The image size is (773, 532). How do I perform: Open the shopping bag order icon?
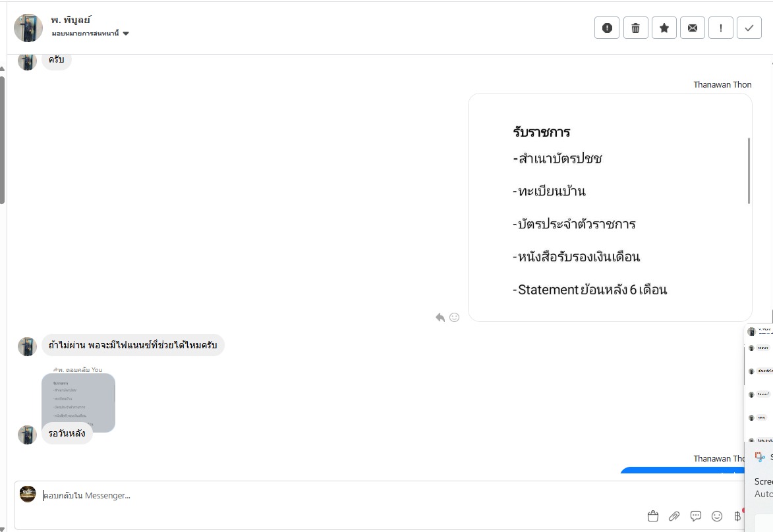pos(653,516)
